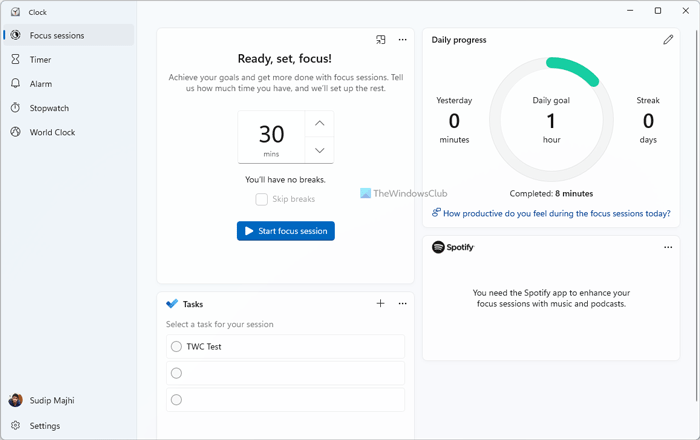Open Settings gear in sidebar

[16, 426]
